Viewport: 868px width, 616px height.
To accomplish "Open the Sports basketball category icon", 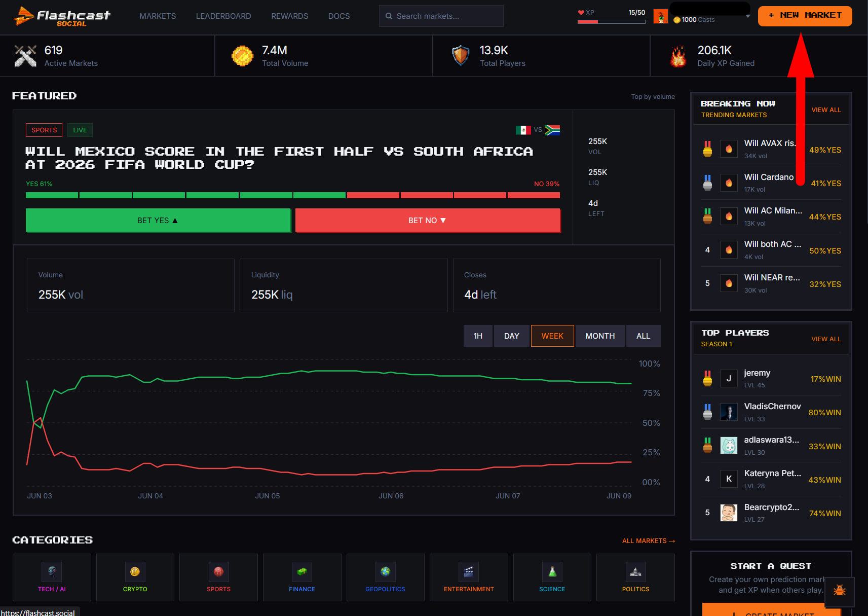I will tap(218, 571).
